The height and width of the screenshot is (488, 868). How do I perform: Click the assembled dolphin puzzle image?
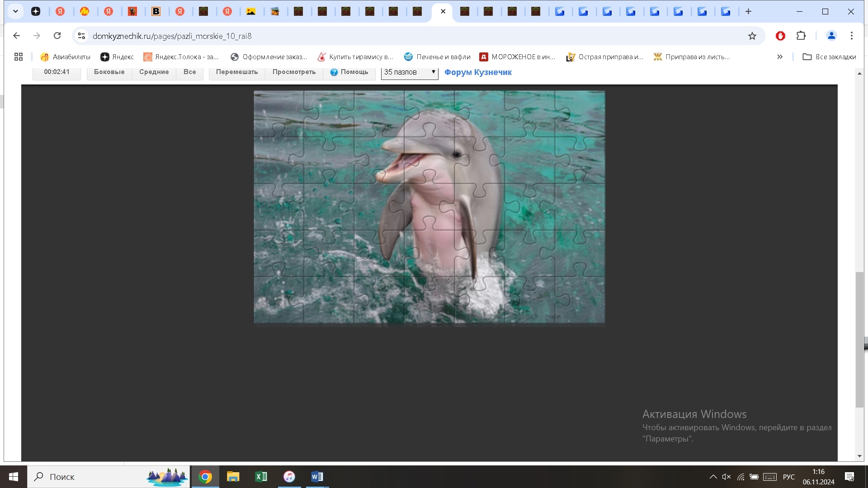tap(429, 207)
